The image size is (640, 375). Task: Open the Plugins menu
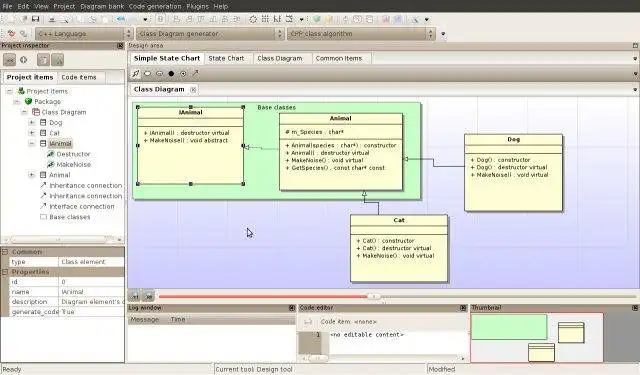point(197,6)
